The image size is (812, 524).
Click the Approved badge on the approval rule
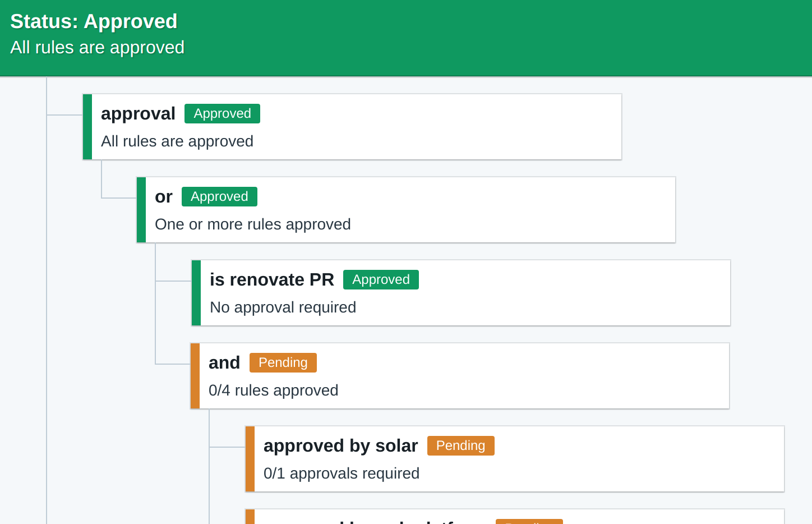click(x=222, y=113)
